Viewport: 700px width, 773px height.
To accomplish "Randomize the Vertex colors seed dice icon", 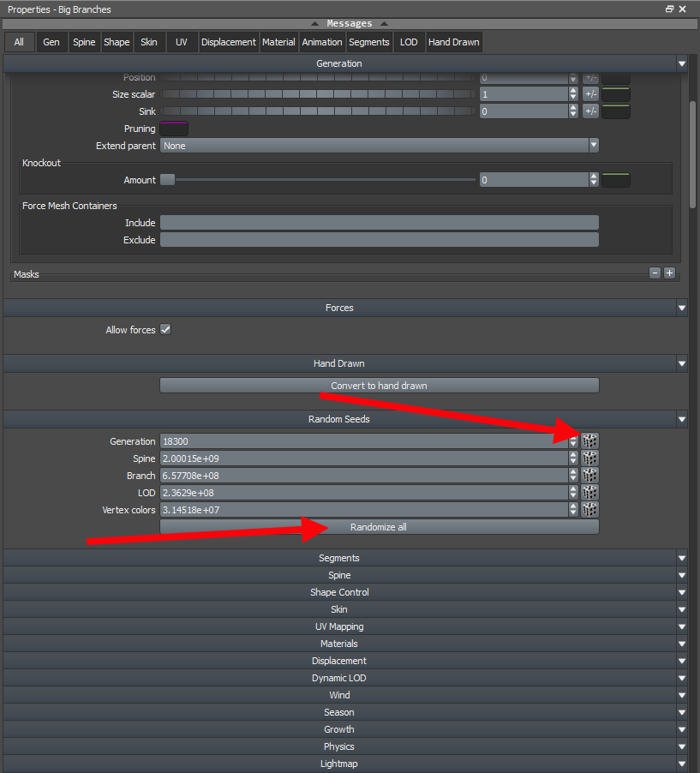I will click(x=589, y=510).
